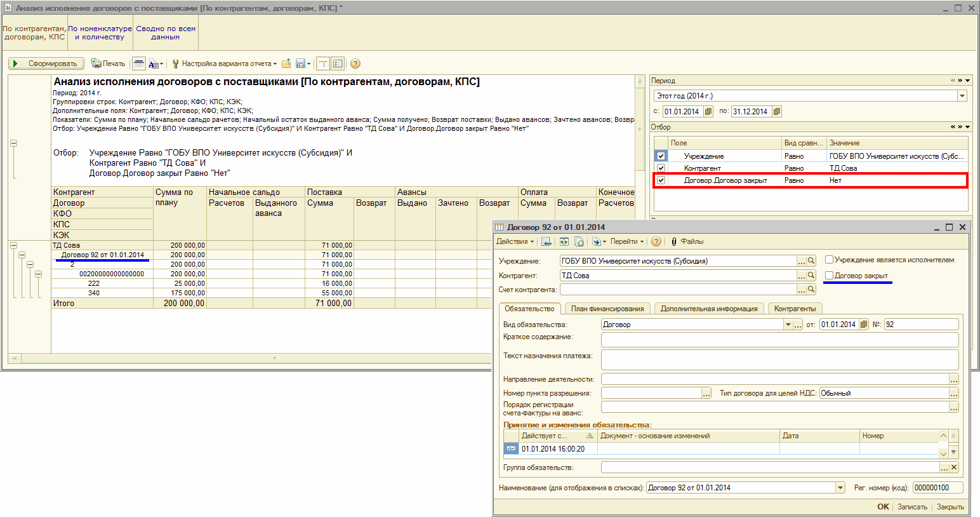The width and height of the screenshot is (980, 517).
Task: Click the folder upload settings icon
Action: point(286,64)
